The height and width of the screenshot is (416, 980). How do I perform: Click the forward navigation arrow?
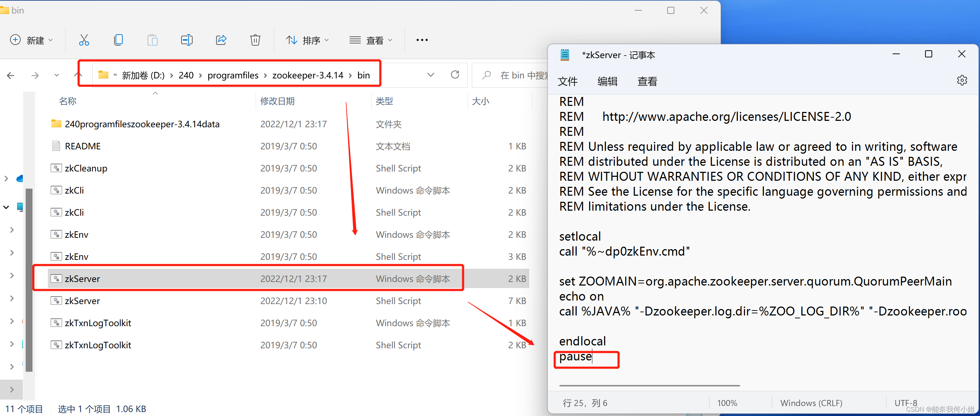point(35,75)
